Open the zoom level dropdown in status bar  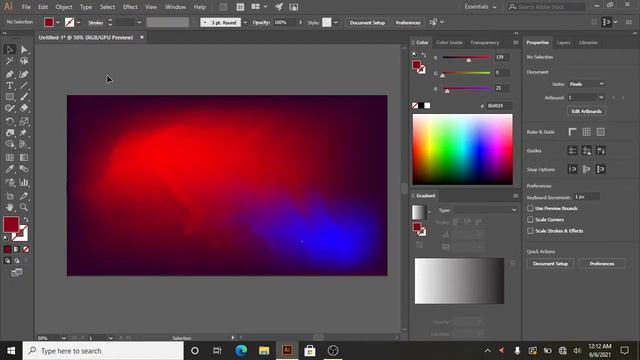pyautogui.click(x=63, y=338)
